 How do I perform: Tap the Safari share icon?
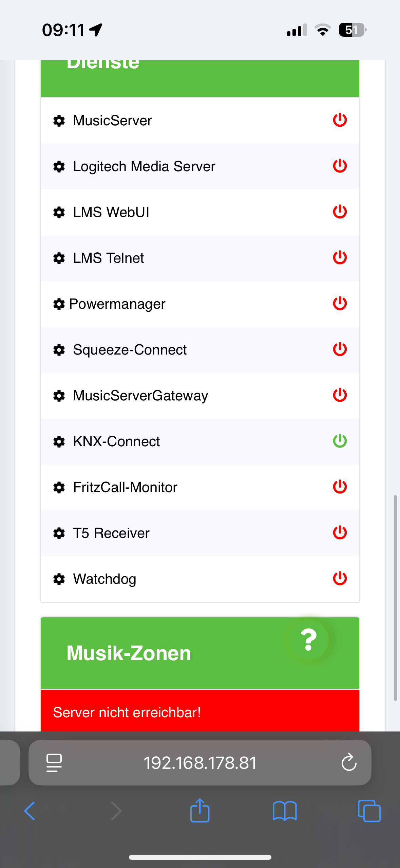(200, 810)
